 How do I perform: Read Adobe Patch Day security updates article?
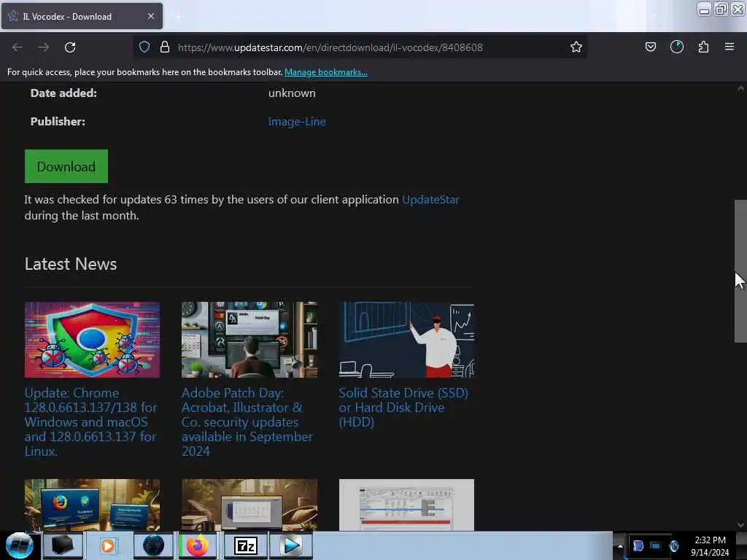(x=247, y=422)
